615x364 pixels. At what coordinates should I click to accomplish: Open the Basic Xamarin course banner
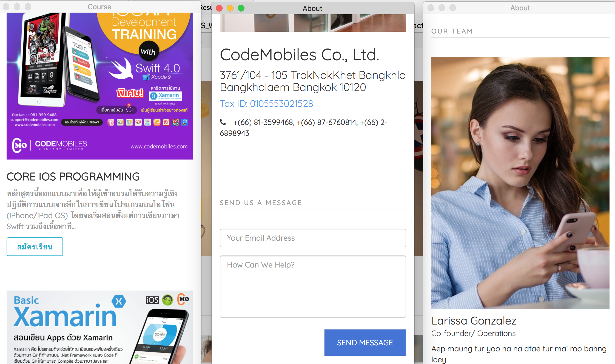100,327
